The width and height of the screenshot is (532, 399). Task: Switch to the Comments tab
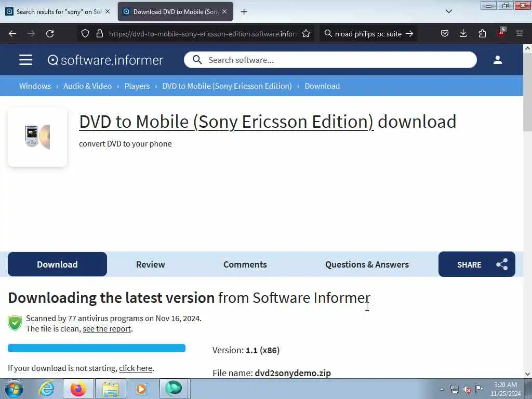point(245,264)
